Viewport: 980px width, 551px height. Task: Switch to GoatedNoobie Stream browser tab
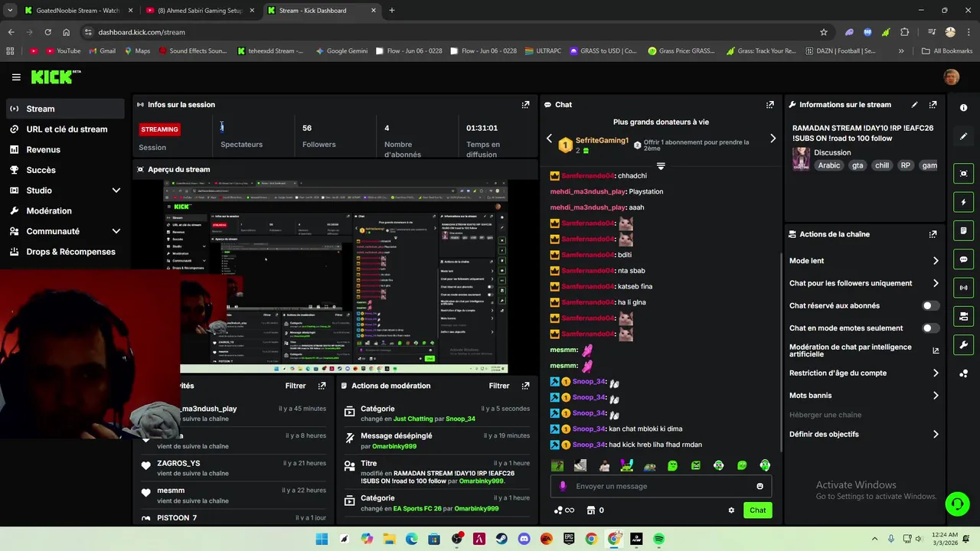click(x=78, y=11)
